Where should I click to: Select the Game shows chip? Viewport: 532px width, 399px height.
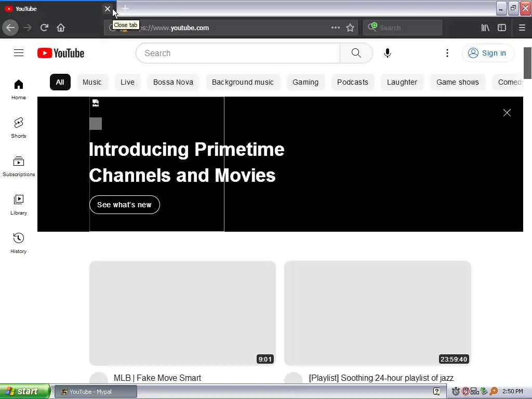click(x=458, y=82)
